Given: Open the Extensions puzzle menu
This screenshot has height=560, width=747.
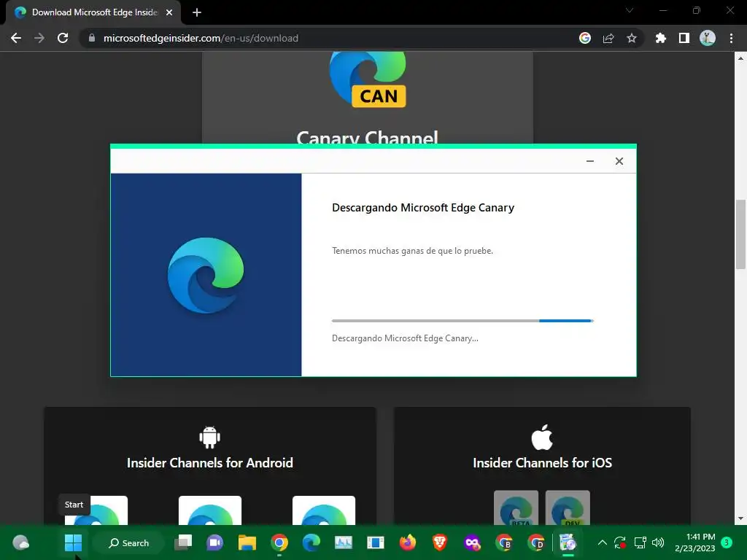Looking at the screenshot, I should coord(660,38).
